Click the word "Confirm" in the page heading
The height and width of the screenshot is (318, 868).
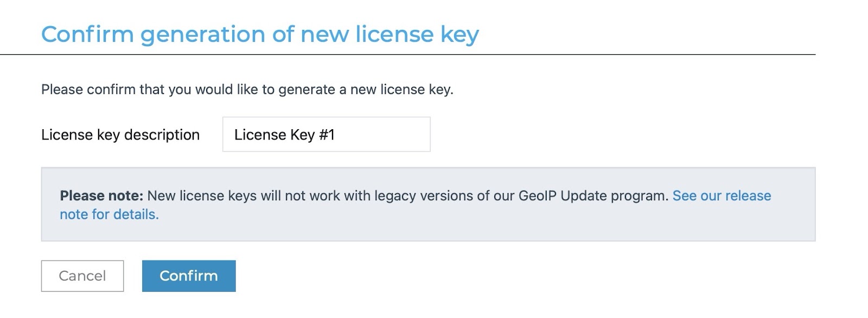[x=87, y=34]
